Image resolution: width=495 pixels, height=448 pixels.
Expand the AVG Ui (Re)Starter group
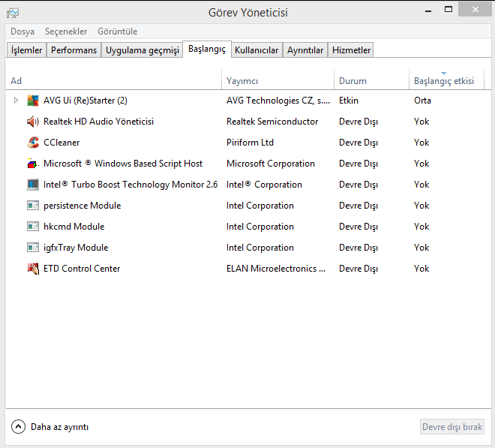click(16, 101)
